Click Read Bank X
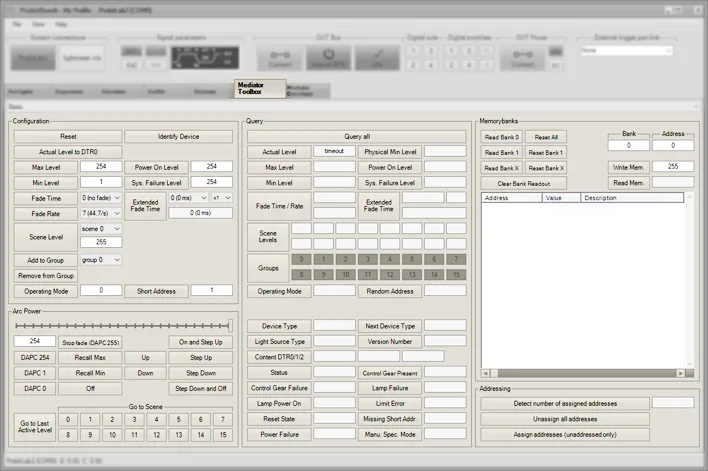 tap(501, 168)
